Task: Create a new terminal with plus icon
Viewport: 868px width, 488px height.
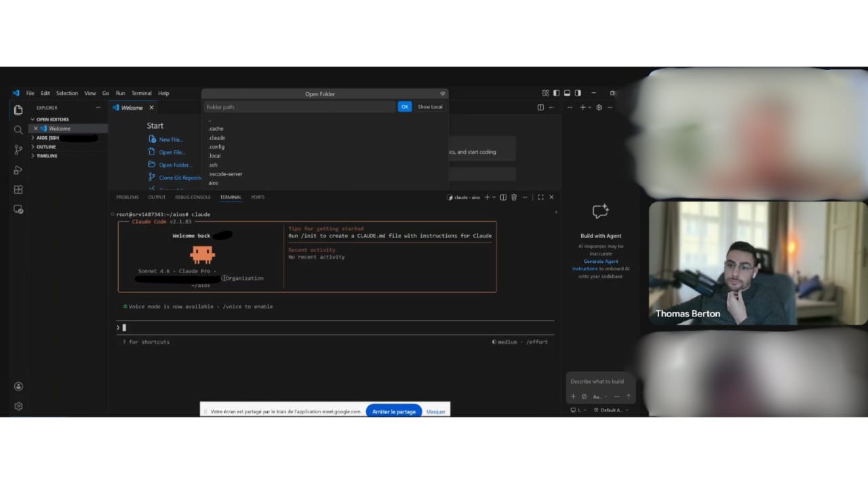Action: click(486, 197)
